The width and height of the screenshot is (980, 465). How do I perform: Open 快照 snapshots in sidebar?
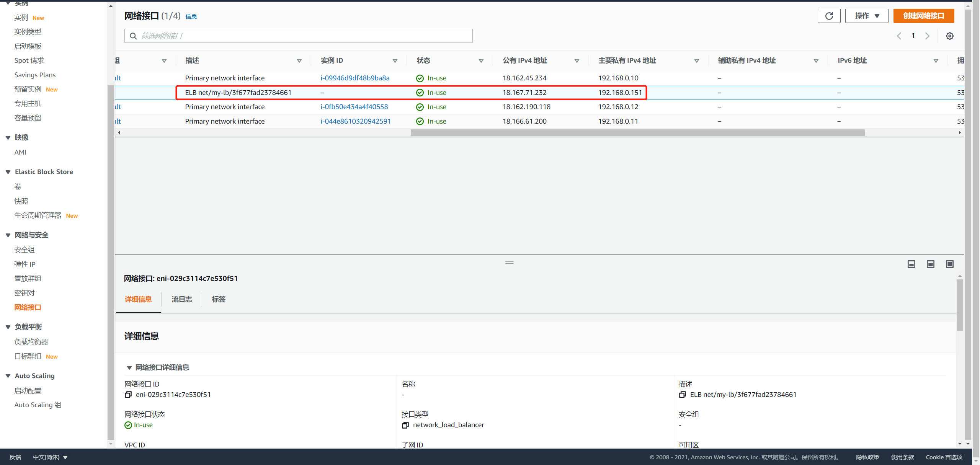pyautogui.click(x=21, y=201)
